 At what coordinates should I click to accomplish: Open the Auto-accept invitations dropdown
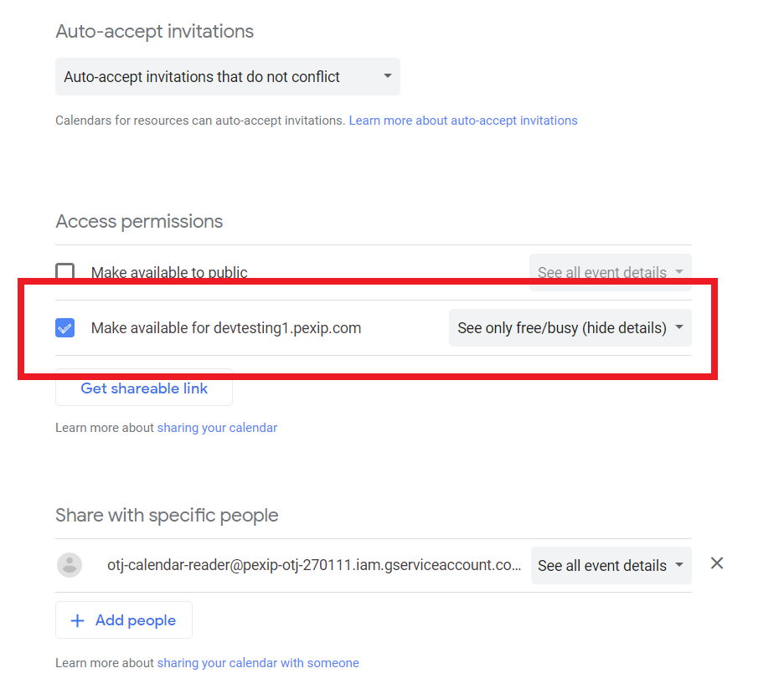pos(228,77)
